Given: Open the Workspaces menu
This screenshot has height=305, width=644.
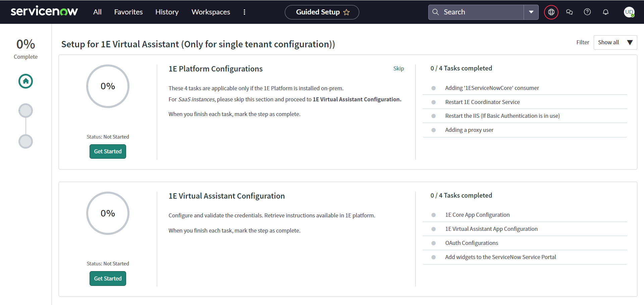Looking at the screenshot, I should (211, 12).
